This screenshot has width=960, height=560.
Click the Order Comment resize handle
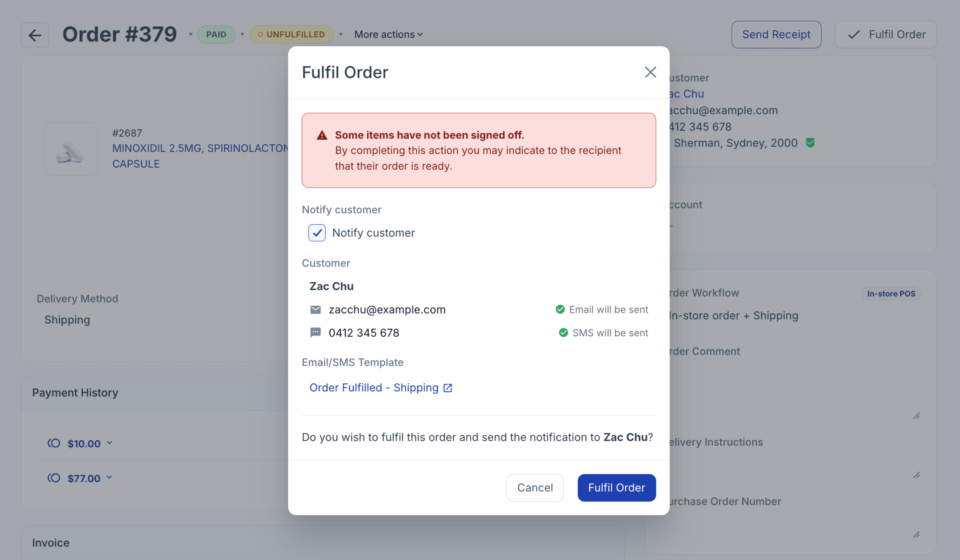[x=916, y=416]
